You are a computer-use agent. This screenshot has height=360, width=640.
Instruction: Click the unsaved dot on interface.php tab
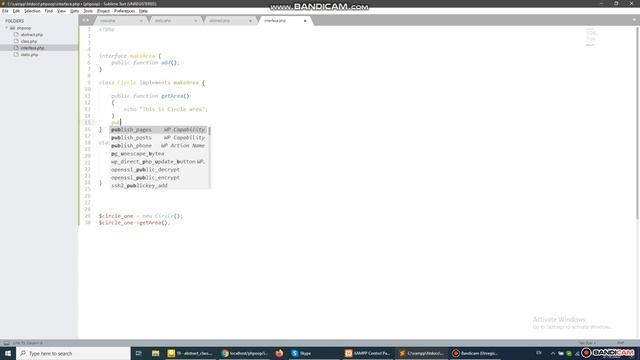pos(305,21)
